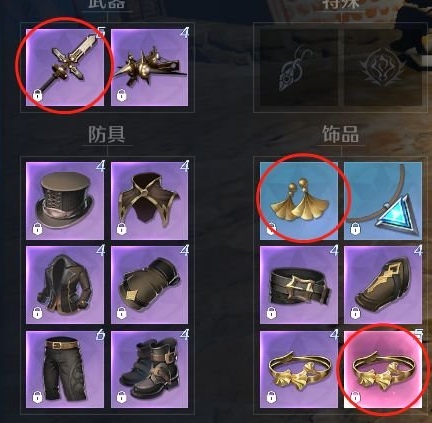Image resolution: width=432 pixels, height=423 pixels.
Task: Click the 防具 section heading
Action: 107,134
